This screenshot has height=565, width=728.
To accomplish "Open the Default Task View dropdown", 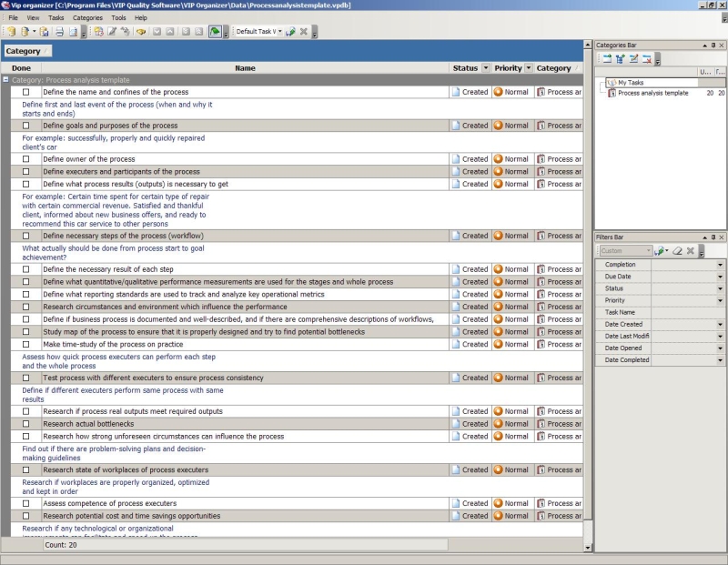I will (x=280, y=32).
